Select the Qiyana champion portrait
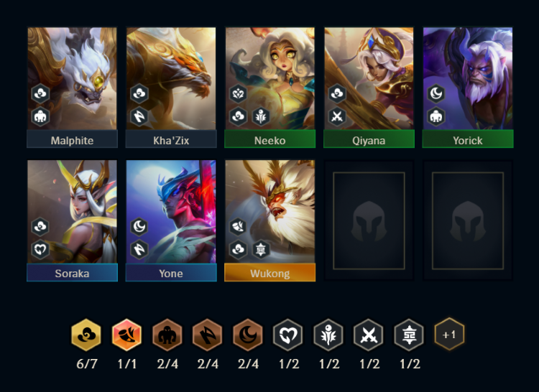539x392 pixels. (369, 78)
